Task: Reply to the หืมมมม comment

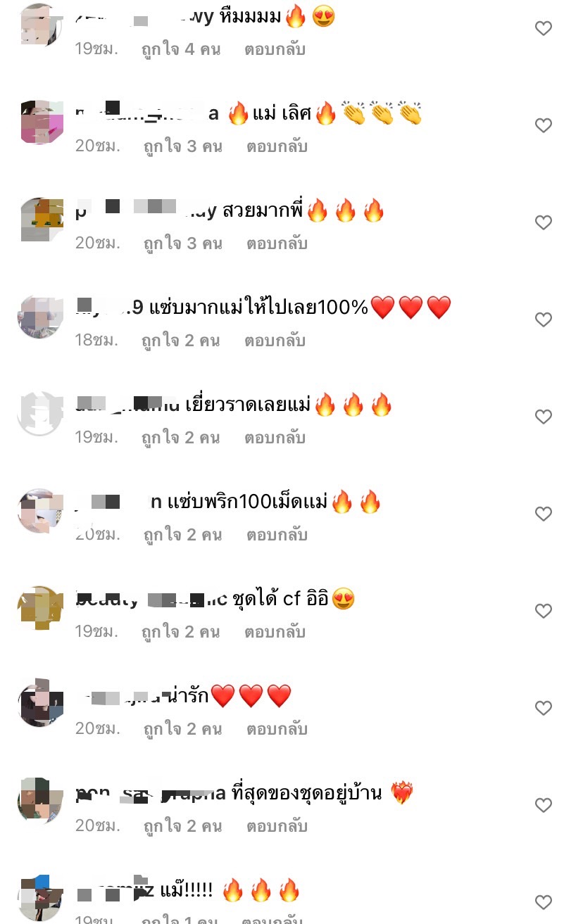Action: [275, 50]
